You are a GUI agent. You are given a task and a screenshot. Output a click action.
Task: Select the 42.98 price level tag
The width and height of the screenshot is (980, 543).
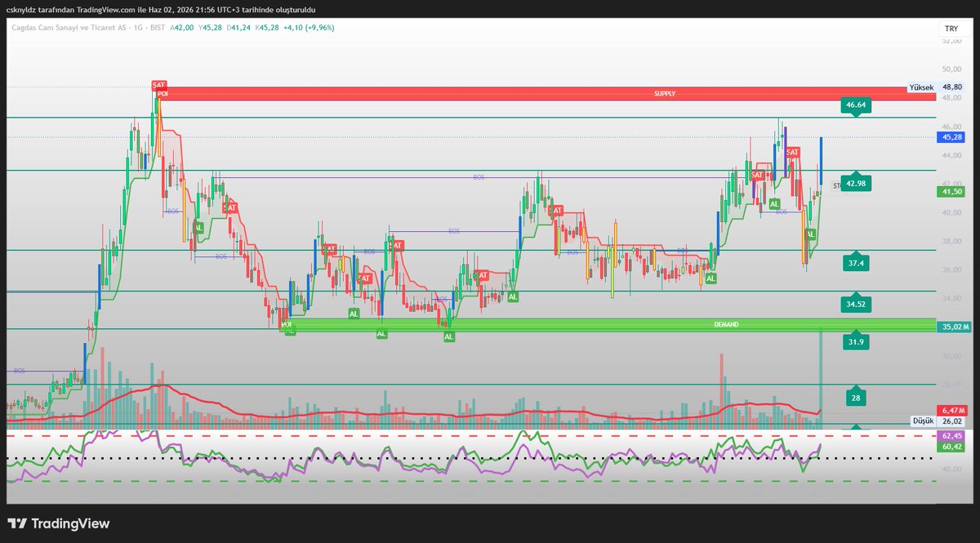856,185
